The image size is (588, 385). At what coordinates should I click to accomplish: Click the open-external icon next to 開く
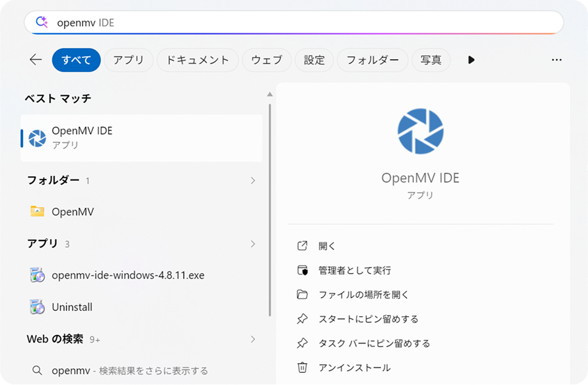[302, 246]
